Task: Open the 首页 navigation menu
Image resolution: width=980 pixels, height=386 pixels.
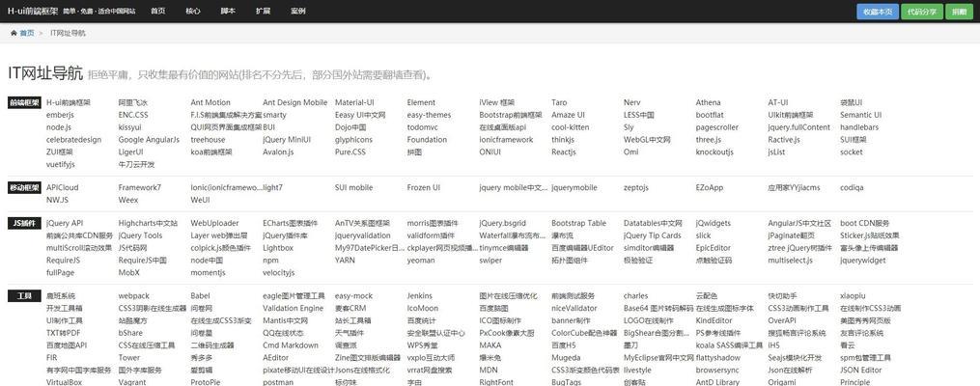Action: (158, 12)
